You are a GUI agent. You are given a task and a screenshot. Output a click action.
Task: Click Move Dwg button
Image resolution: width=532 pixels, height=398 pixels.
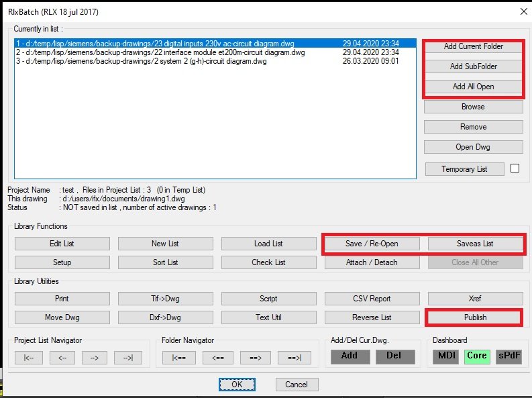62,317
